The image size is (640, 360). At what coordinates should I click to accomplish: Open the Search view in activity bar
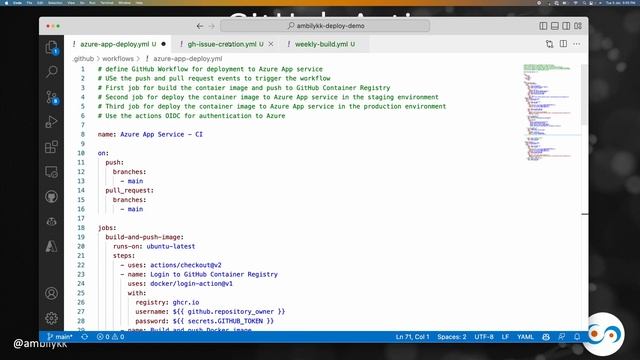coord(51,72)
